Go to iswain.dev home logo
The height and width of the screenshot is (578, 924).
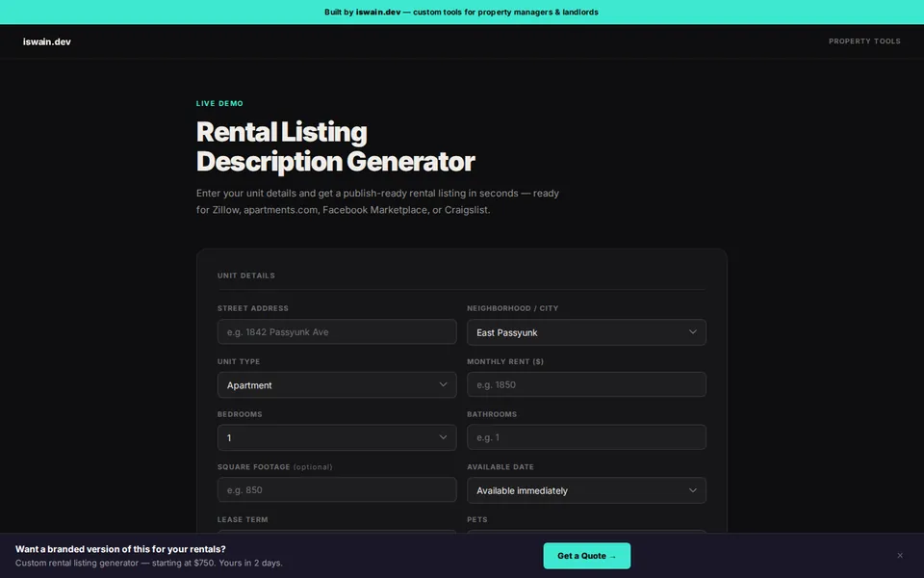pos(46,41)
